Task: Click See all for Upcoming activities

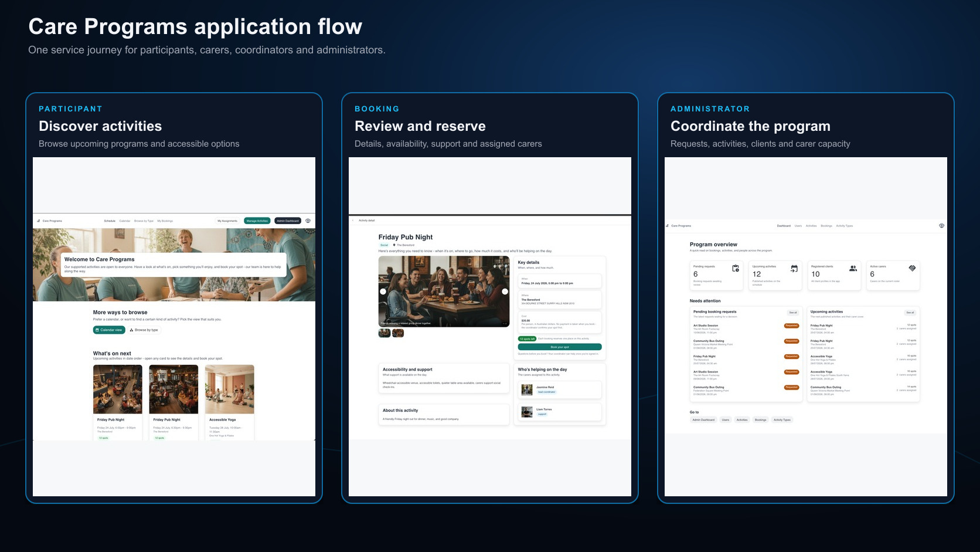Action: [x=910, y=313]
